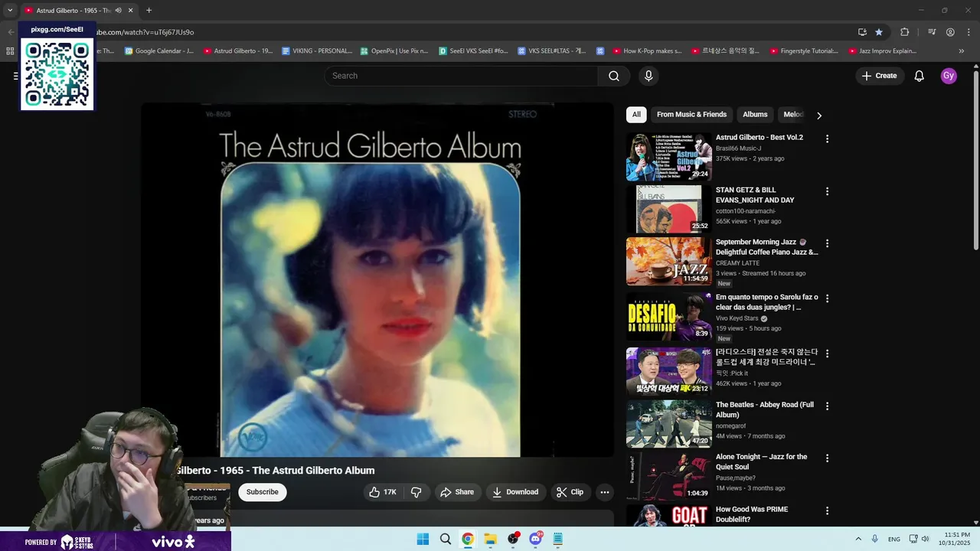The width and height of the screenshot is (980, 551).
Task: Open The Beatles - Abbey Road thumbnail
Action: pyautogui.click(x=669, y=424)
